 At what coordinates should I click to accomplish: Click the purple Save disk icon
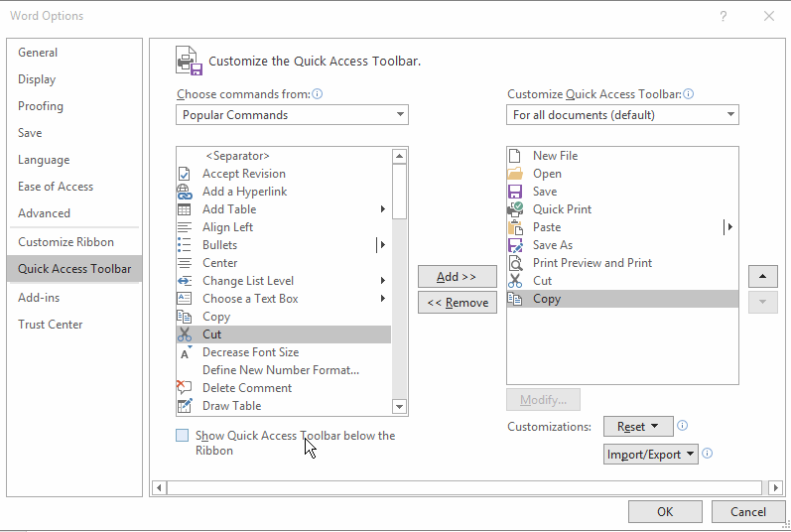[515, 192]
